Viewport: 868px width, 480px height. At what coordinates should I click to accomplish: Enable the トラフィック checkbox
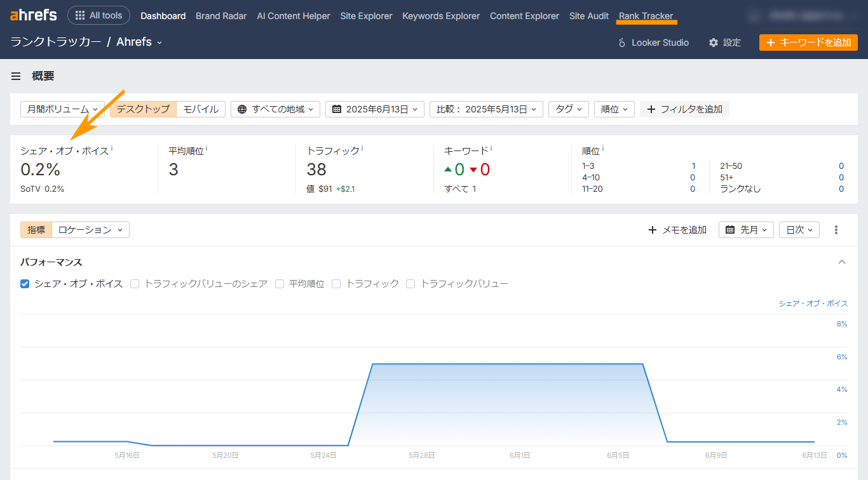[336, 284]
